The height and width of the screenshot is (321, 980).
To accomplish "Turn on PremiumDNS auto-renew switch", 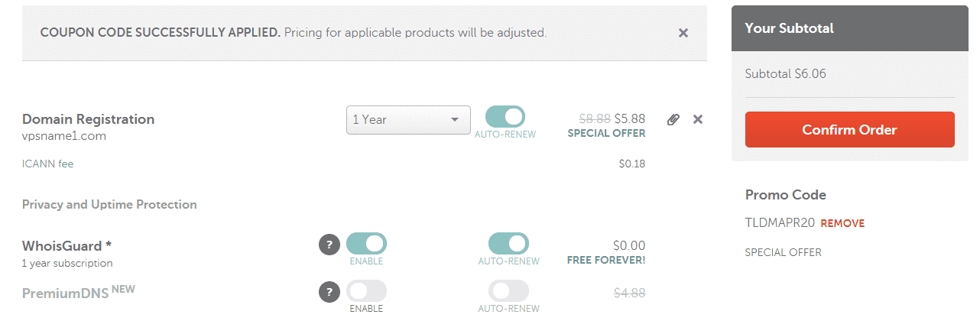I will (x=508, y=291).
